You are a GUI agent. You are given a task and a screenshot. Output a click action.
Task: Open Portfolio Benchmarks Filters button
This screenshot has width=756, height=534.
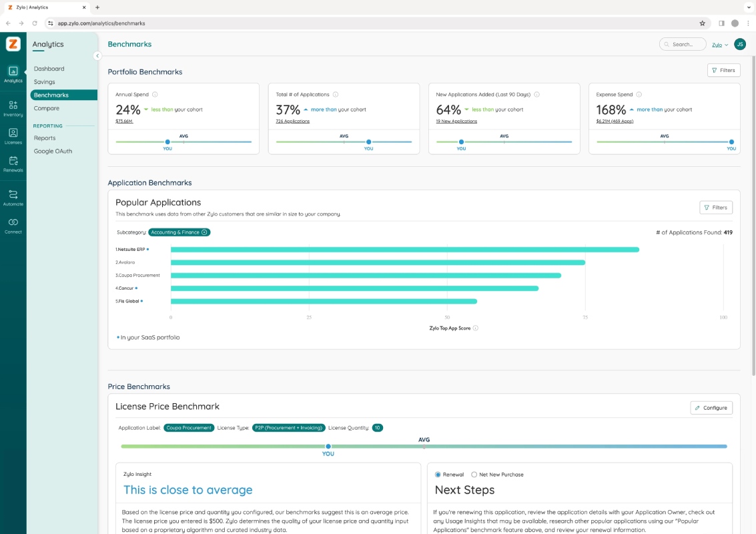[x=723, y=71]
